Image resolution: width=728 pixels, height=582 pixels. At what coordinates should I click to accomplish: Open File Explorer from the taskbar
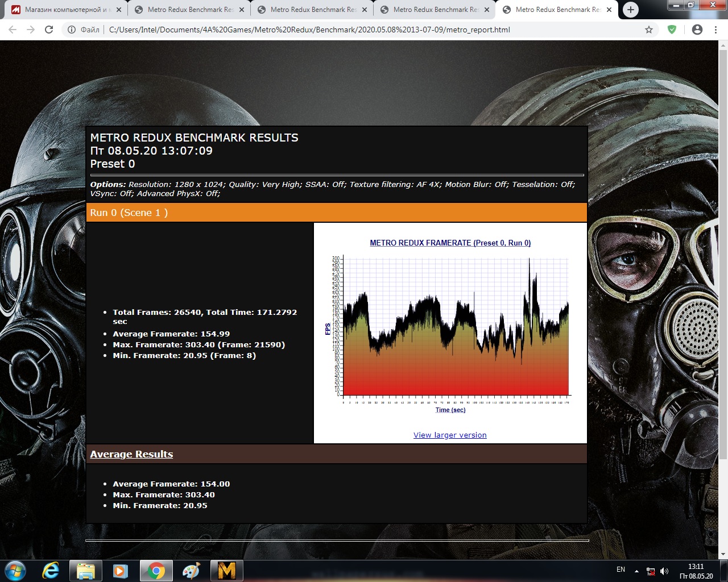(x=85, y=571)
